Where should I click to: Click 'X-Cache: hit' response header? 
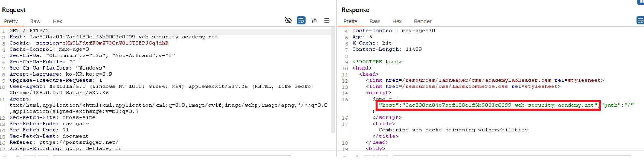coord(372,43)
